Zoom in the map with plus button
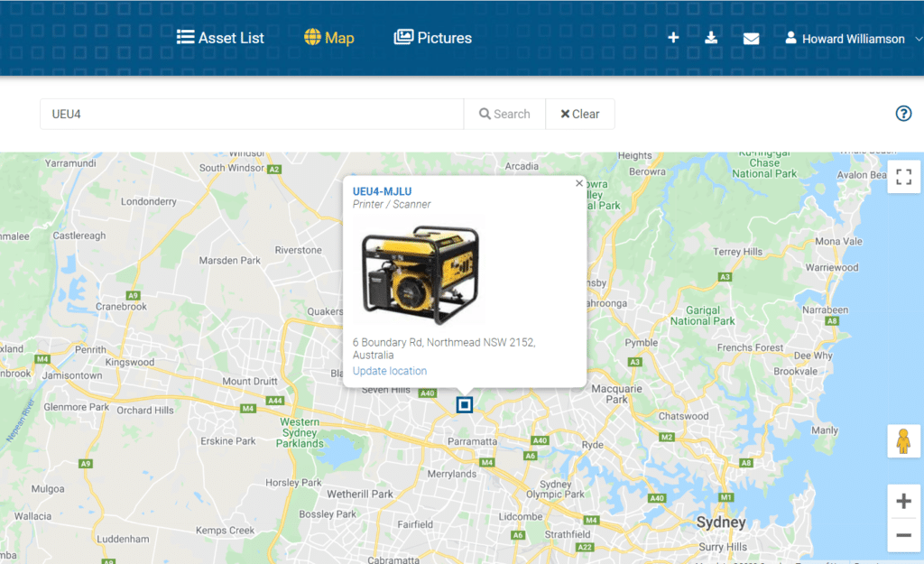 [x=903, y=502]
